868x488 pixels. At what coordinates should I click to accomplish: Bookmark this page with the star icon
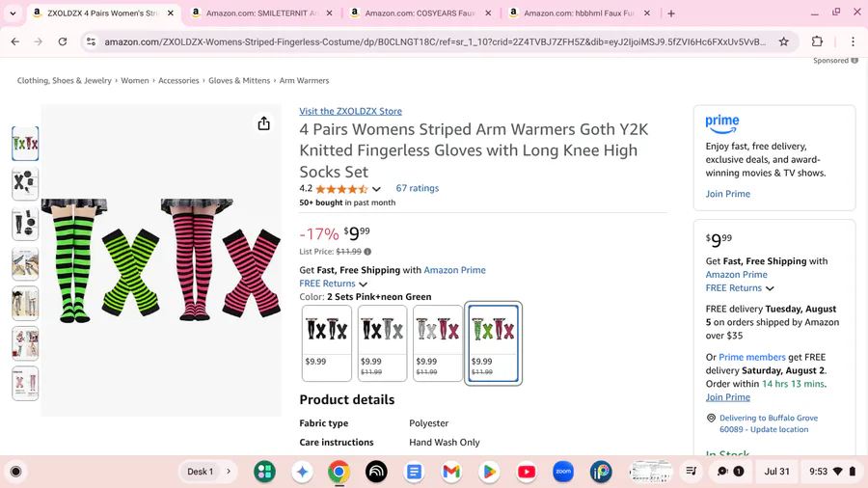(783, 41)
